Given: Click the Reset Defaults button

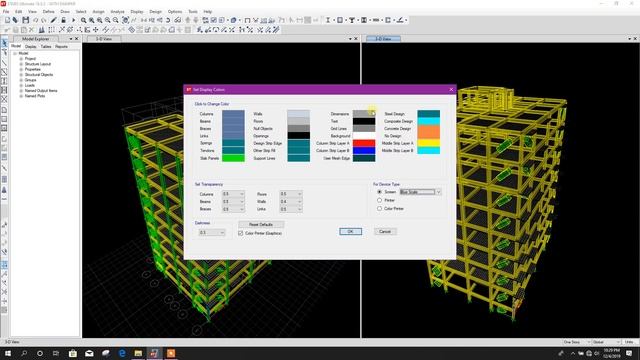Looking at the screenshot, I should 261,224.
